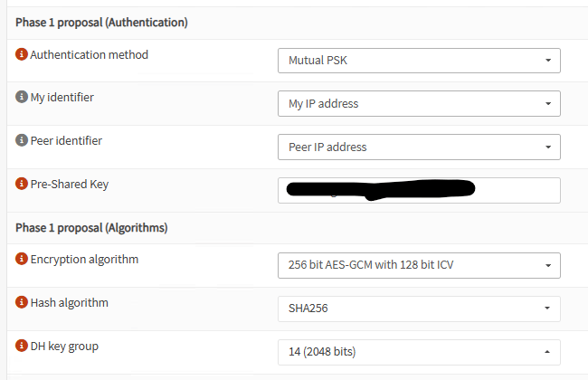Click the Hash algorithm label text
This screenshot has height=380, width=588.
[69, 302]
